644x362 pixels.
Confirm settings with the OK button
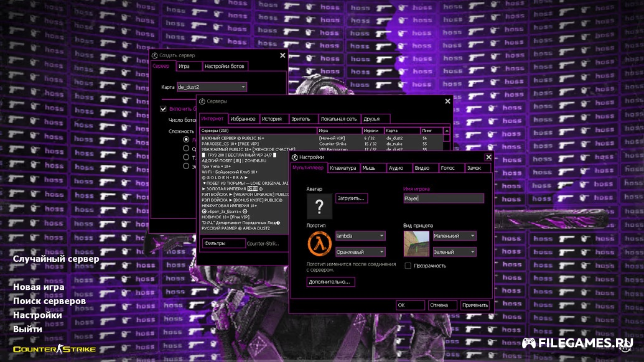pos(410,305)
